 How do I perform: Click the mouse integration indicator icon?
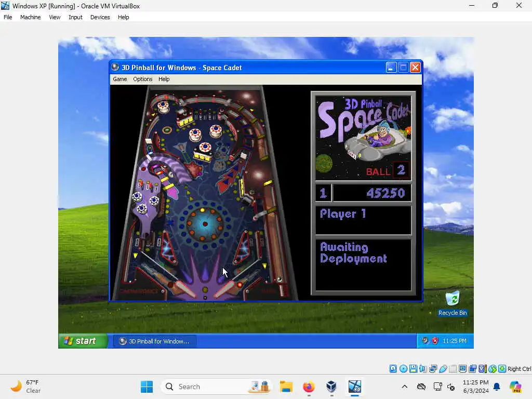tap(493, 369)
